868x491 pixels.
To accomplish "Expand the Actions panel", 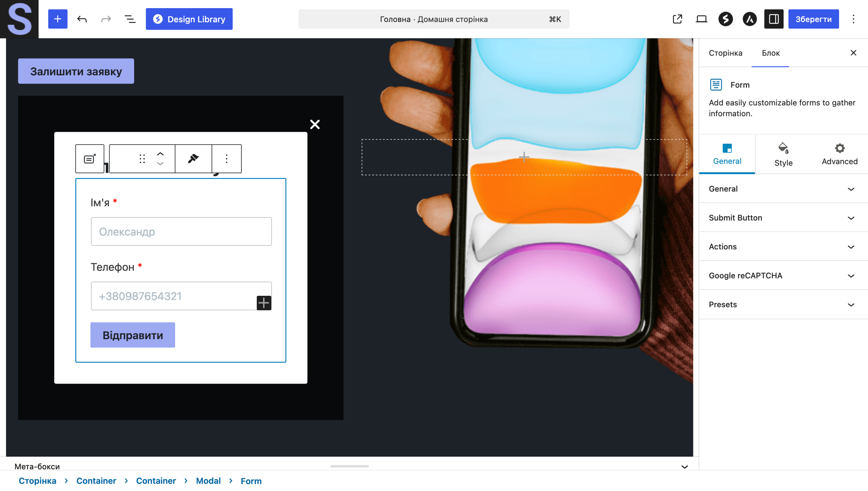I will coord(783,246).
